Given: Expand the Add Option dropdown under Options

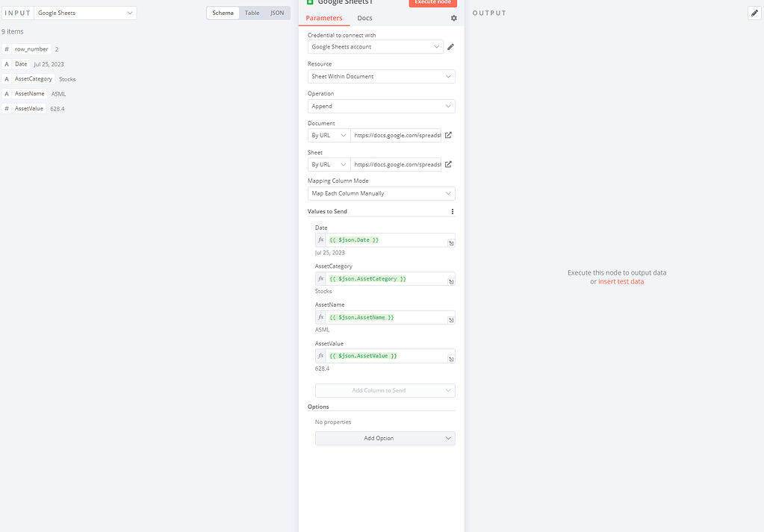Looking at the screenshot, I should [x=385, y=438].
